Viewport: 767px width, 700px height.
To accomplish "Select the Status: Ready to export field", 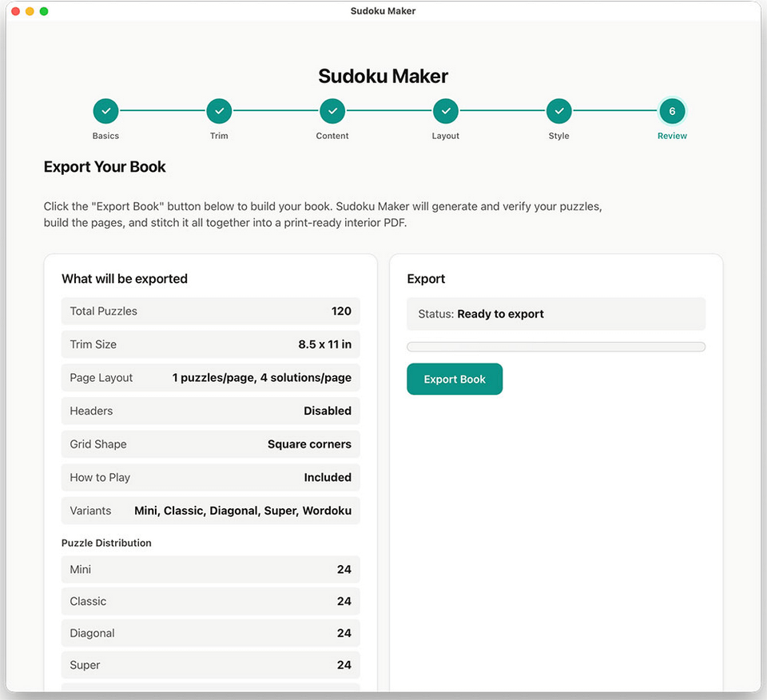I will 556,313.
